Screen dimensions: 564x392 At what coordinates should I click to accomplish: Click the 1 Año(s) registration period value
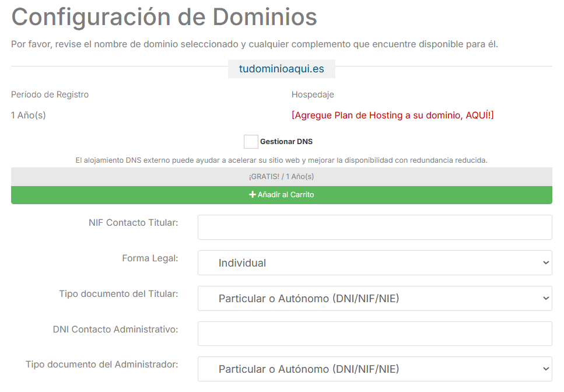click(x=28, y=116)
